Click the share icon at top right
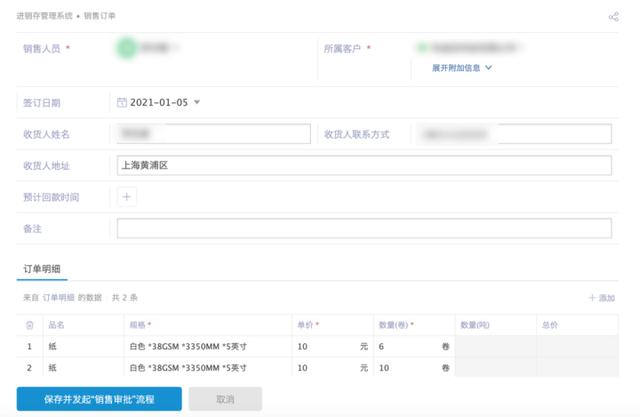640x417 pixels. coord(613,17)
